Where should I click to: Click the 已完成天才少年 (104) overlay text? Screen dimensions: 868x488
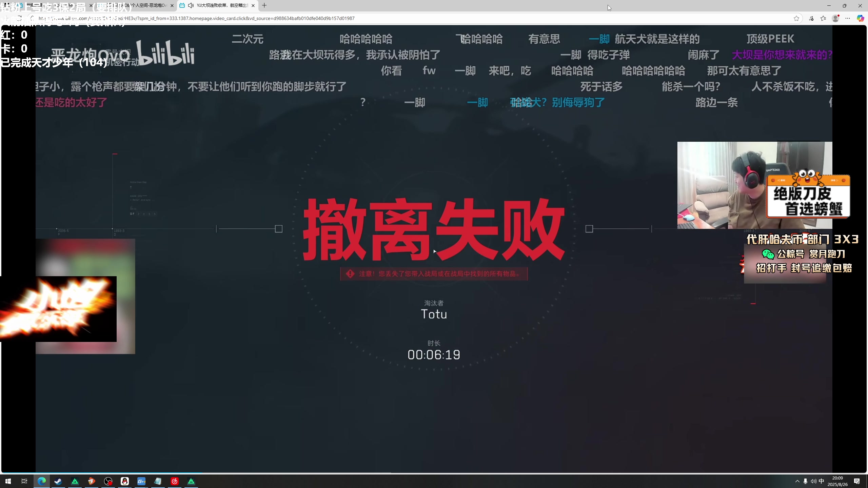(54, 62)
